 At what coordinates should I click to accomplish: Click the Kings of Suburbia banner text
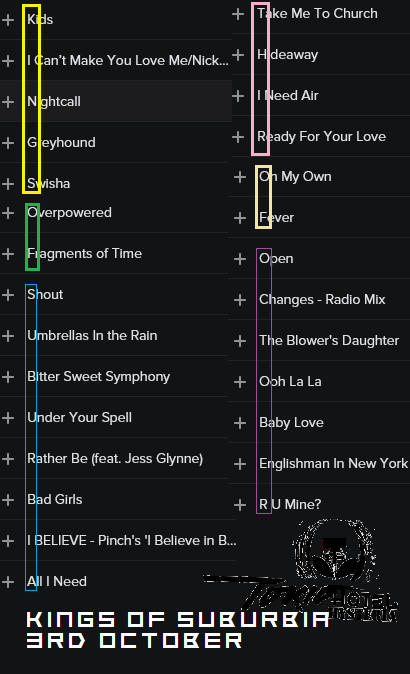pyautogui.click(x=177, y=630)
